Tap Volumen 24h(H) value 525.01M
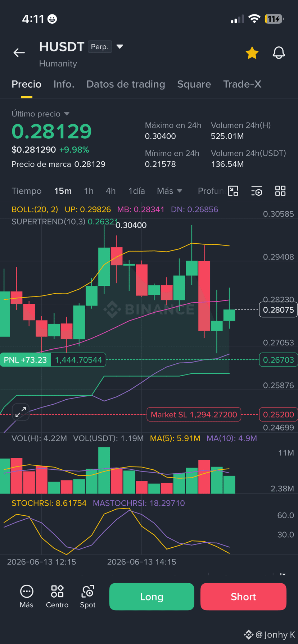 tap(227, 137)
